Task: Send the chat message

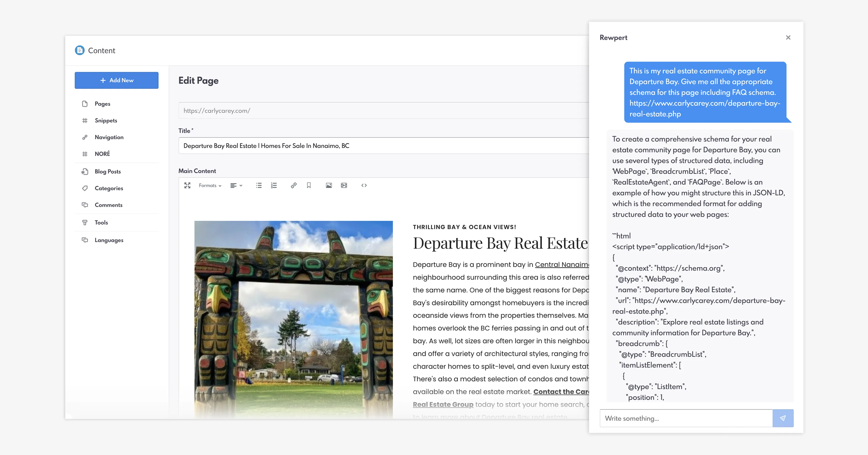Action: click(x=783, y=418)
